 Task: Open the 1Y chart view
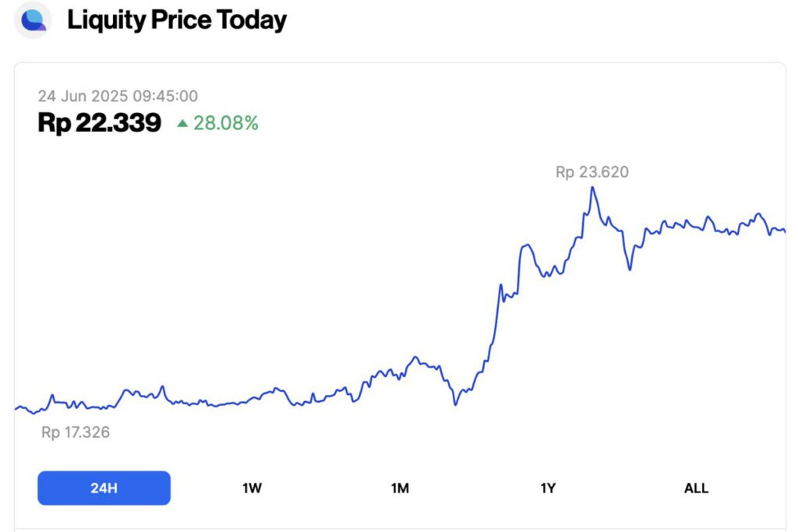pos(548,488)
